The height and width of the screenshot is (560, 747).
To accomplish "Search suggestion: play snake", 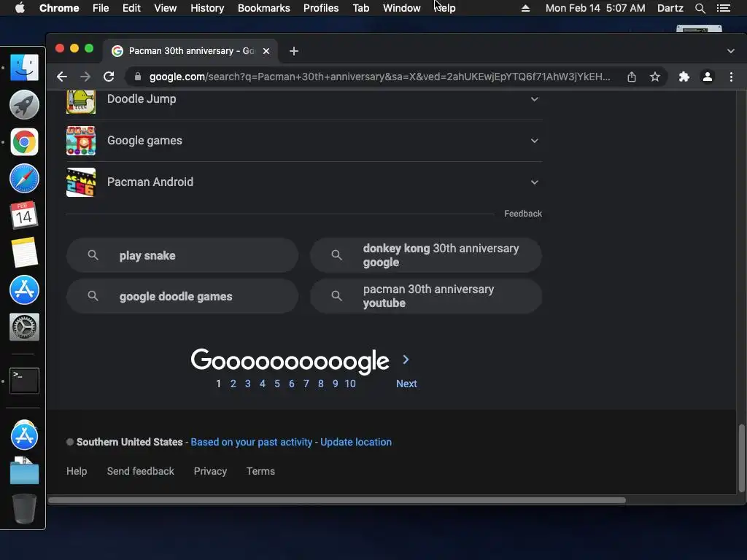I will click(x=182, y=255).
